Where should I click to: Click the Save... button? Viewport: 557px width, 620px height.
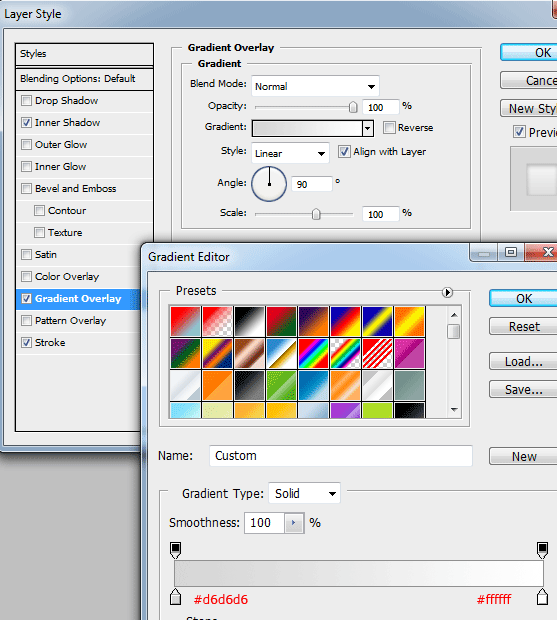pyautogui.click(x=523, y=389)
